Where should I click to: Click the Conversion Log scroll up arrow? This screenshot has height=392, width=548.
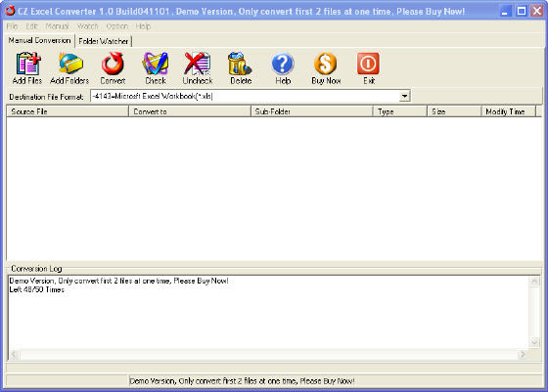coord(534,282)
